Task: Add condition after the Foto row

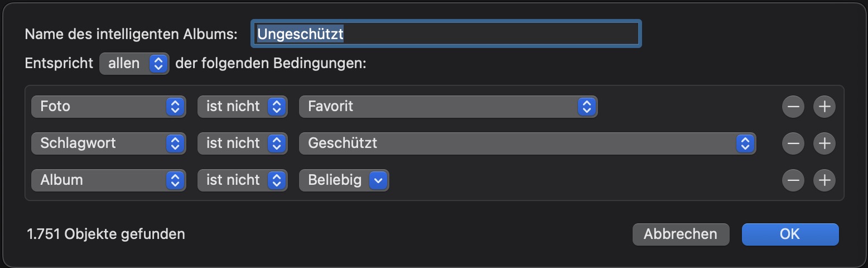Action: (824, 107)
